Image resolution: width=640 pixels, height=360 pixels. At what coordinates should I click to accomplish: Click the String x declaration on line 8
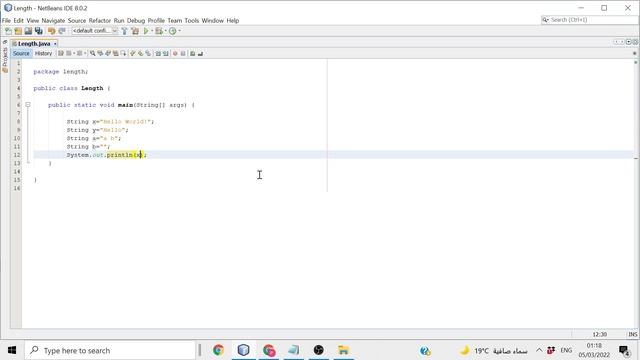coord(110,122)
